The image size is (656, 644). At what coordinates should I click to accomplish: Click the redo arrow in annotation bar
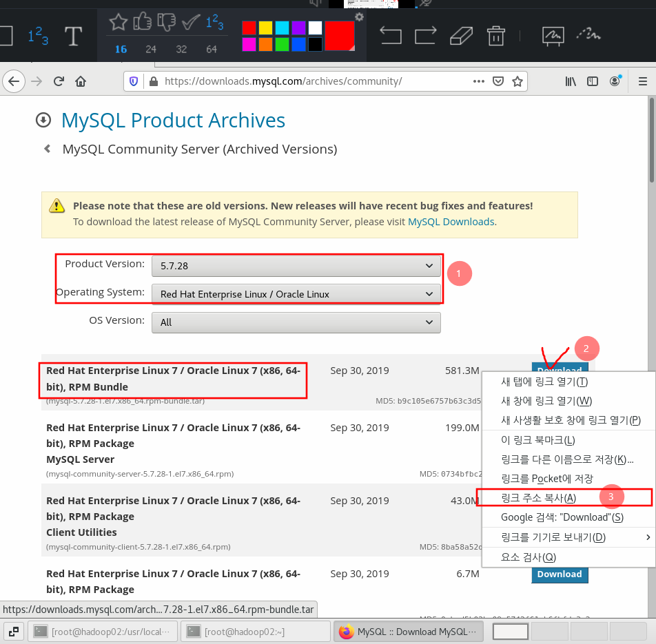coord(425,36)
